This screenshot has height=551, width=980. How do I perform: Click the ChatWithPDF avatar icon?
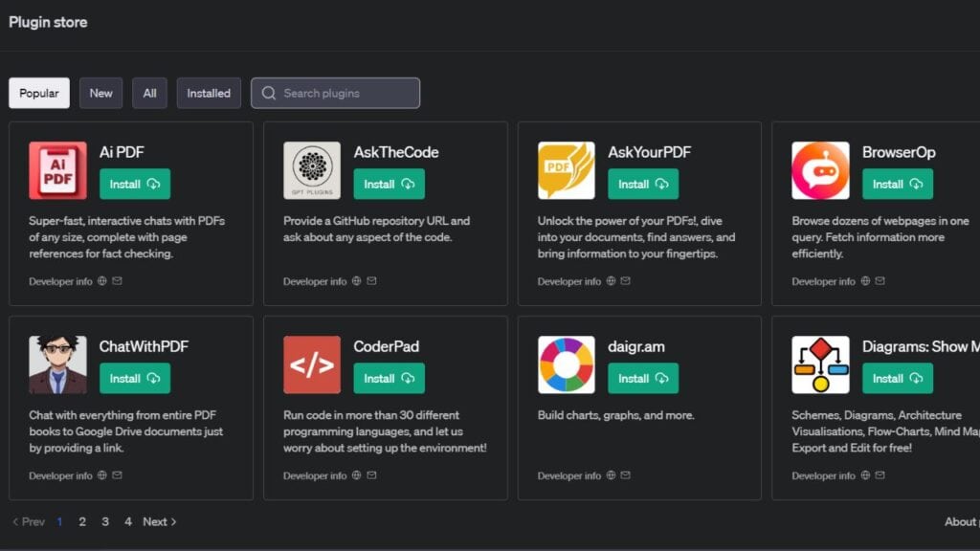pyautogui.click(x=57, y=364)
